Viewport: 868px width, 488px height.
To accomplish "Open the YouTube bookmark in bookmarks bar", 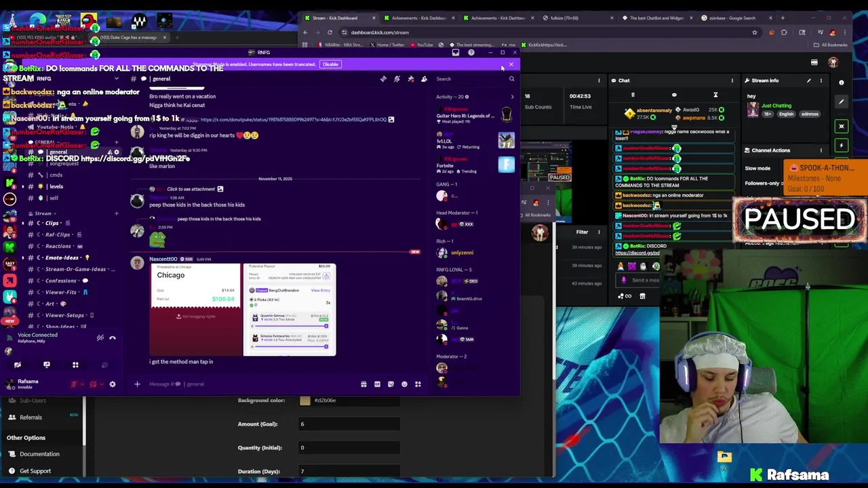I will point(422,45).
